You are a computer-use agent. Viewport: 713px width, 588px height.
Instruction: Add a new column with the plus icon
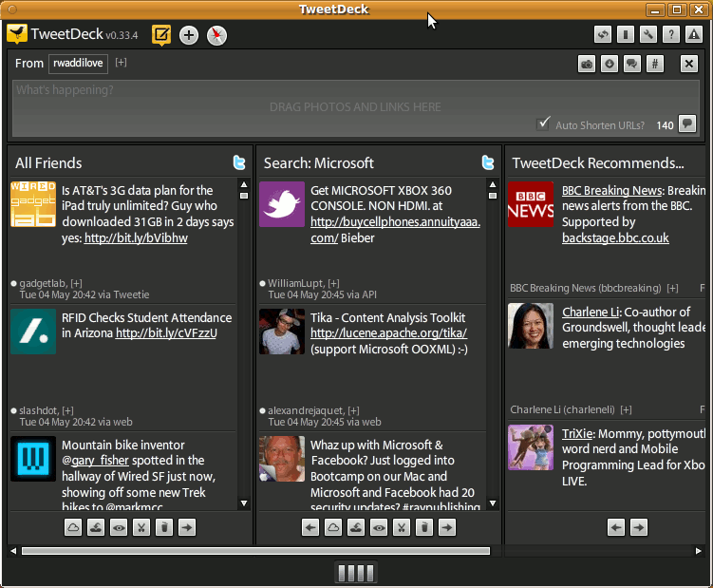tap(189, 35)
